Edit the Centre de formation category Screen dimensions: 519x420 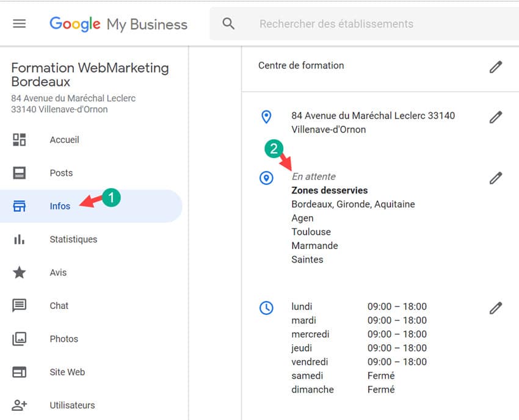(x=496, y=67)
